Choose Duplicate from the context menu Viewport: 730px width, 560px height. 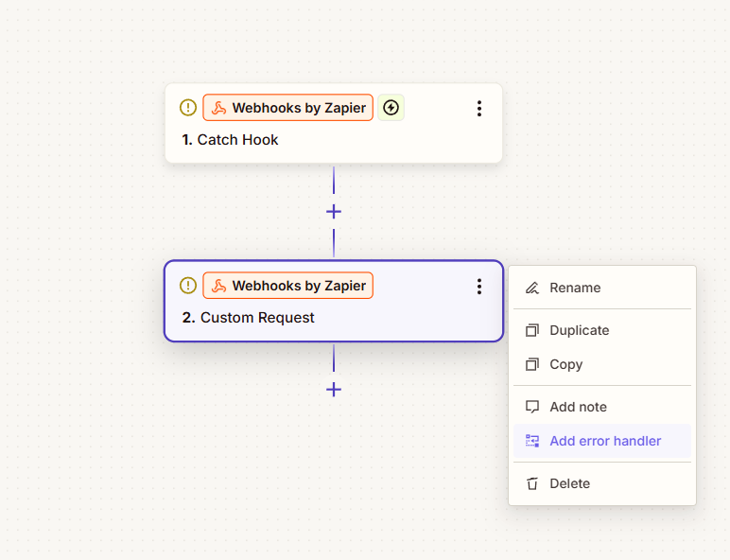click(x=579, y=330)
